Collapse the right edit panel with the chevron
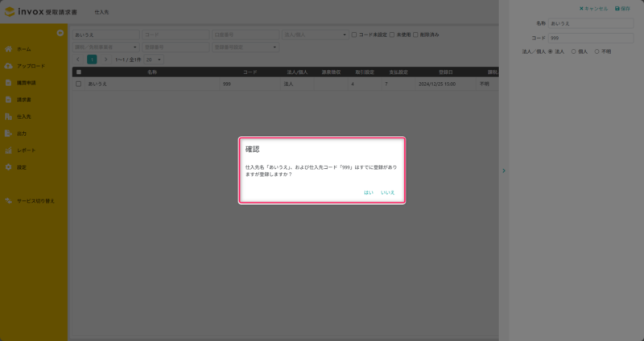Image resolution: width=644 pixels, height=341 pixels. pos(504,170)
